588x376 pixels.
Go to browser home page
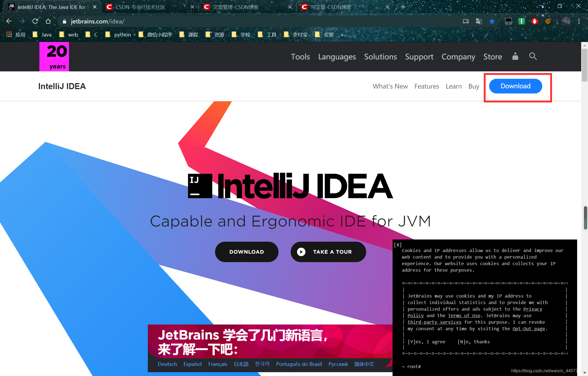point(48,21)
